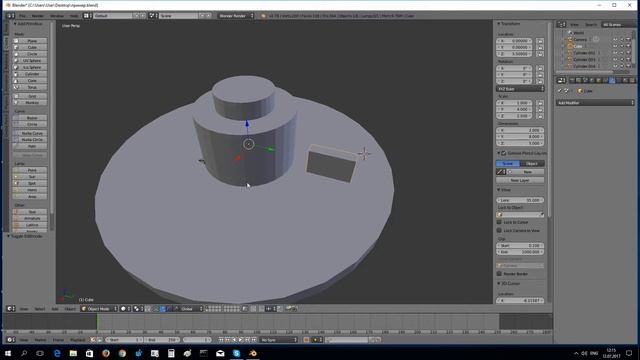Click the Scale Y value field
Image resolution: width=640 pixels, height=360 pixels.
(514, 109)
